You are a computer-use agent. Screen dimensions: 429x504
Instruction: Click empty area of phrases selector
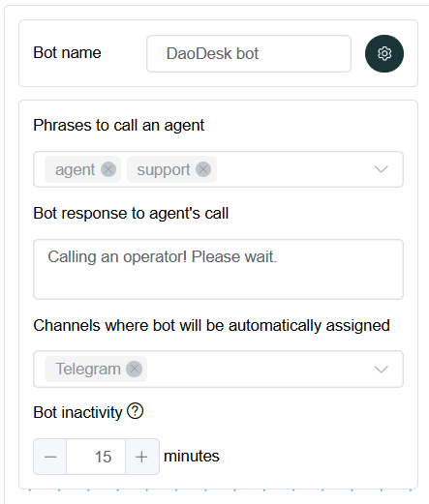291,169
